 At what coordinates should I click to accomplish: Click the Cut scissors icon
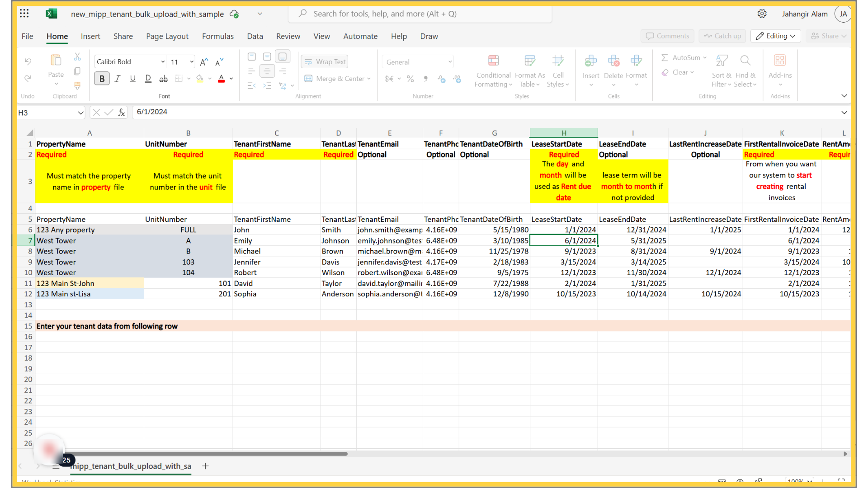(x=77, y=57)
